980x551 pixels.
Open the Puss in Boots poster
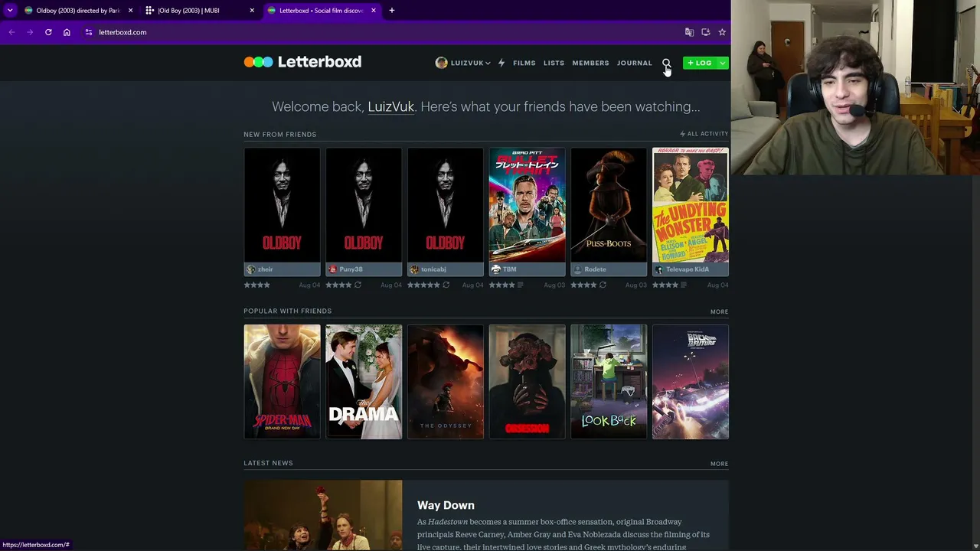tap(609, 205)
